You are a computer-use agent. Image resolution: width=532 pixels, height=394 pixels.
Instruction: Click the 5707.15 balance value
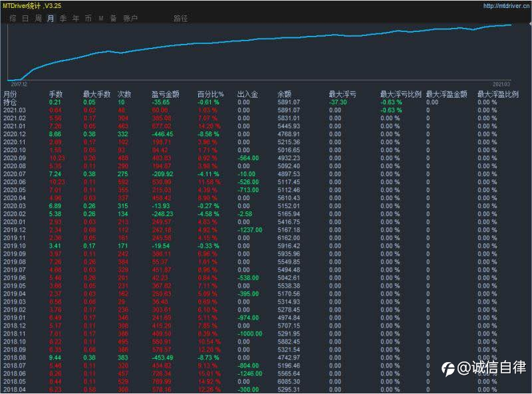[289, 326]
